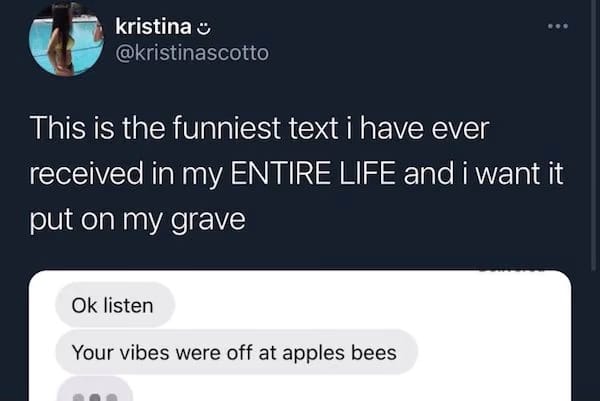Select the "Ok listen" message bubble
Image resolution: width=600 pixels, height=401 pixels.
pos(115,305)
